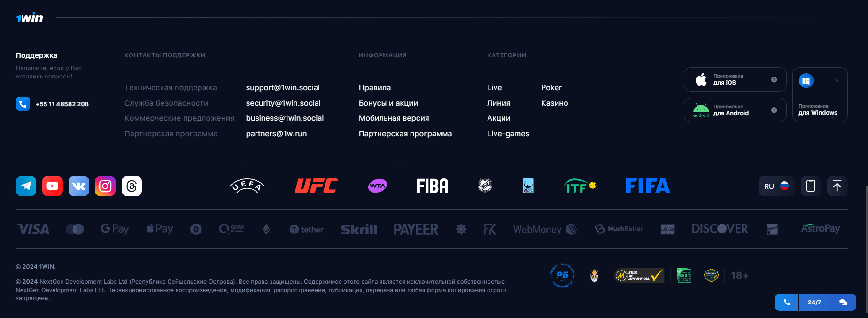Go to the Live-games category
Image resolution: width=868 pixels, height=318 pixels.
coord(508,134)
